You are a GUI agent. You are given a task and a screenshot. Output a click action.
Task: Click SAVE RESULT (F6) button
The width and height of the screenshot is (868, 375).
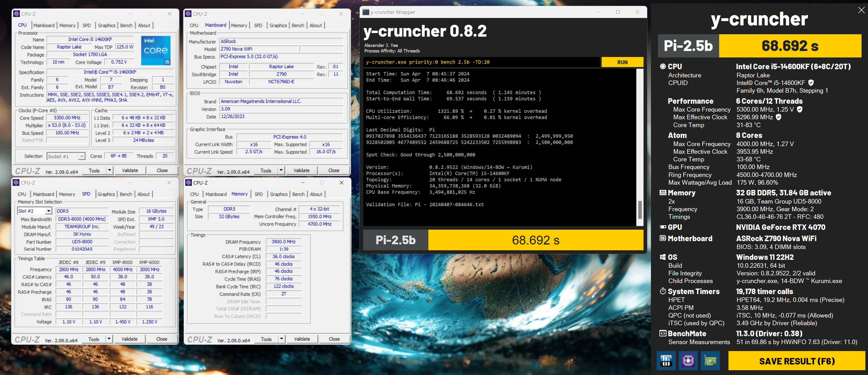797,361
